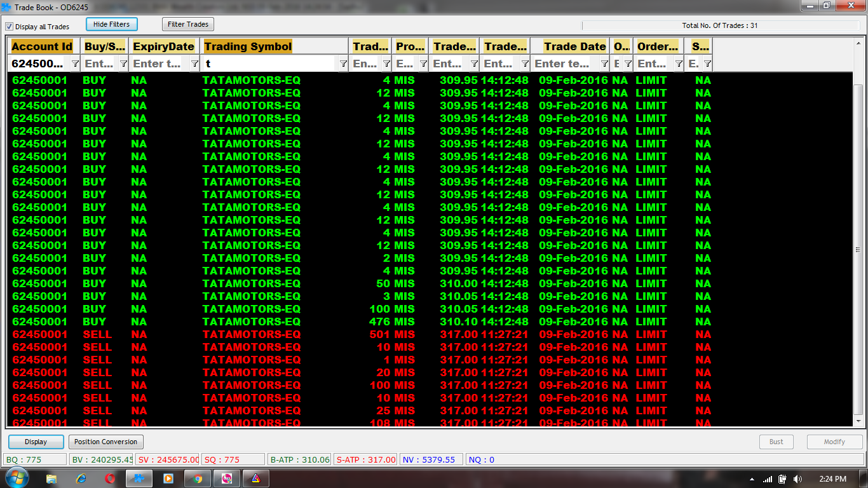Open the volume speaker tray icon
Image resolution: width=868 pixels, height=488 pixels.
coord(797,479)
